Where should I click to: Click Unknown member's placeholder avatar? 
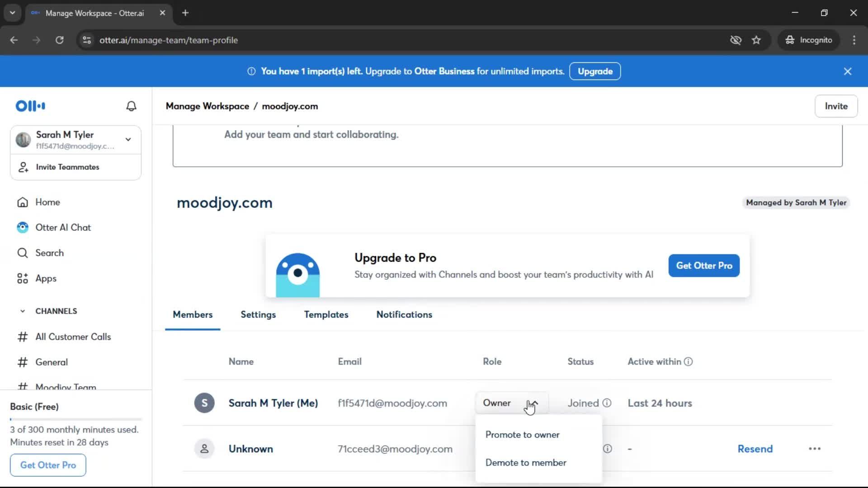[204, 449]
